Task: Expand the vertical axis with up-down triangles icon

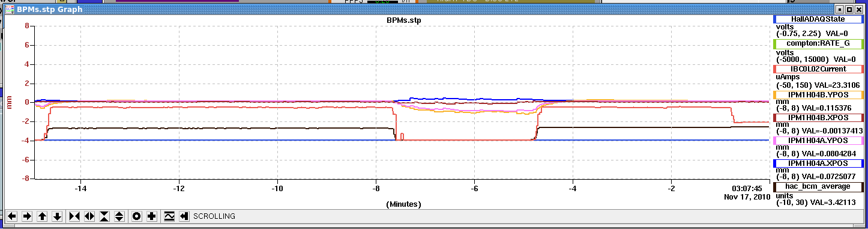Action: [119, 216]
